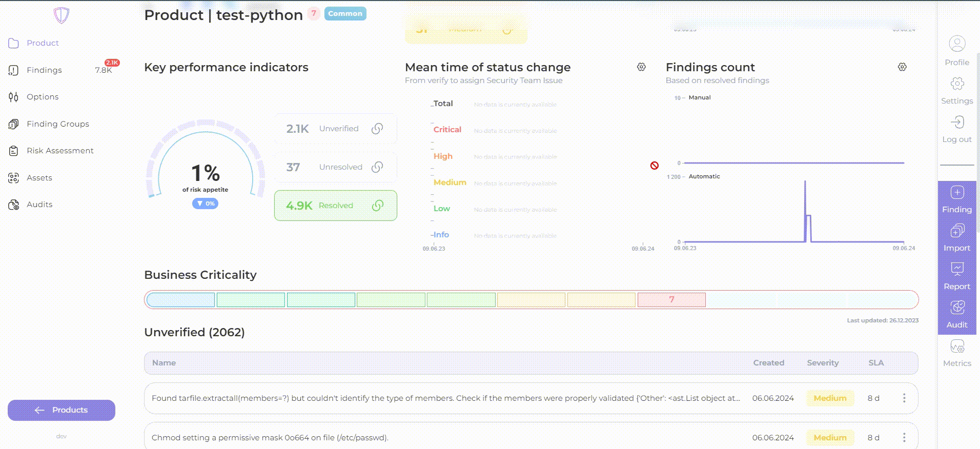Screen dimensions: 980x449
Task: Open Risk Assessment in the sidebar
Action: tap(60, 151)
